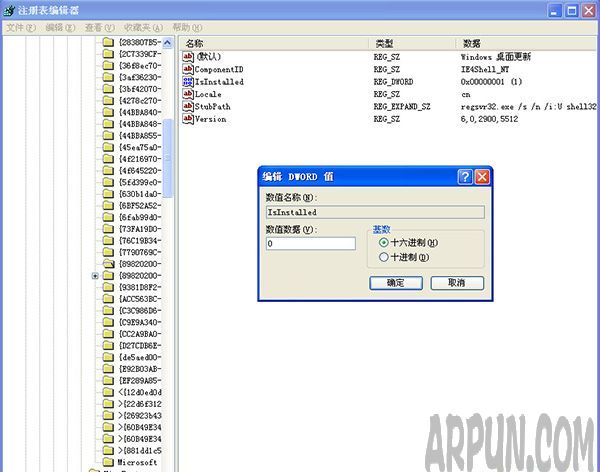The height and width of the screenshot is (472, 600).
Task: Select the {4f645220- tree key
Action: click(140, 170)
